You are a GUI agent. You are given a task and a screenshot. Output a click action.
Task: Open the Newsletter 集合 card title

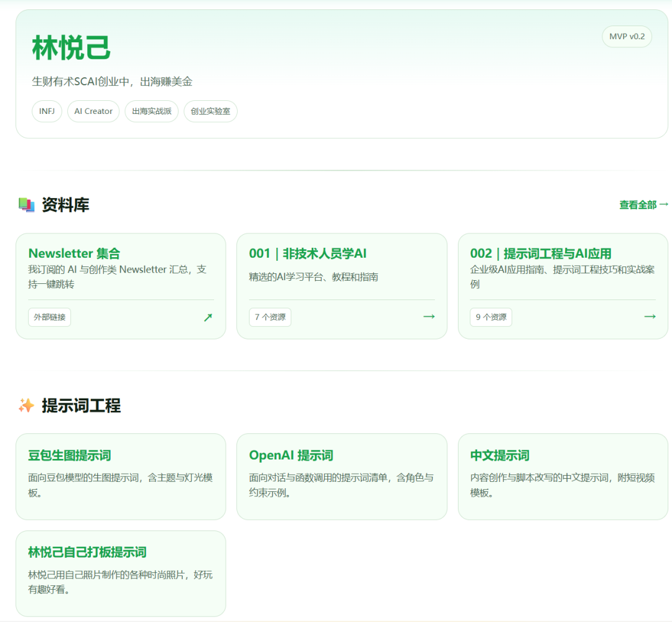(74, 253)
